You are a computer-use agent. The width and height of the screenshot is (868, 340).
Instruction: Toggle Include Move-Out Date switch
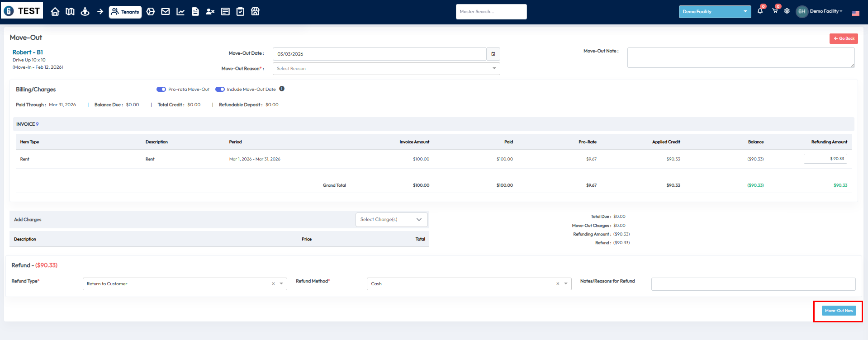pyautogui.click(x=220, y=90)
